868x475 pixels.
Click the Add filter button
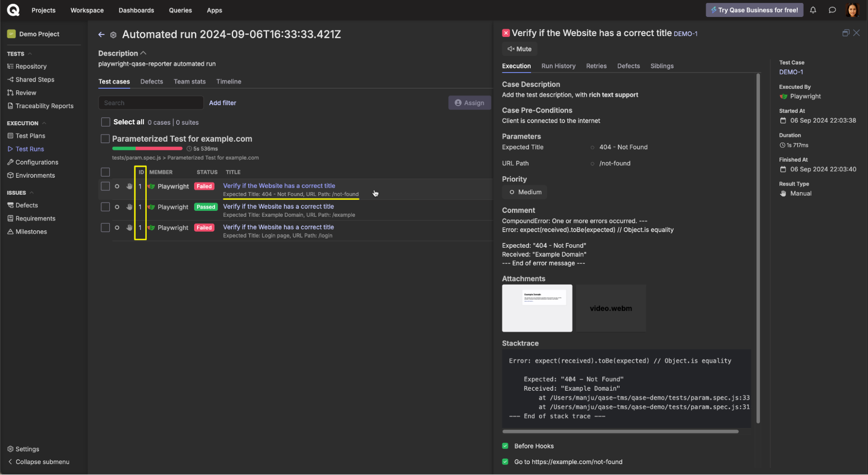223,103
